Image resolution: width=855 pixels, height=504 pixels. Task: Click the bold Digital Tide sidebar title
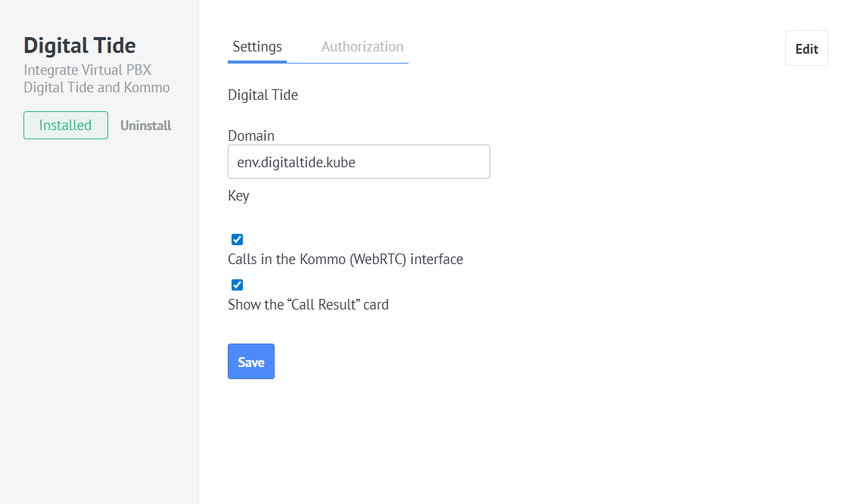[79, 45]
